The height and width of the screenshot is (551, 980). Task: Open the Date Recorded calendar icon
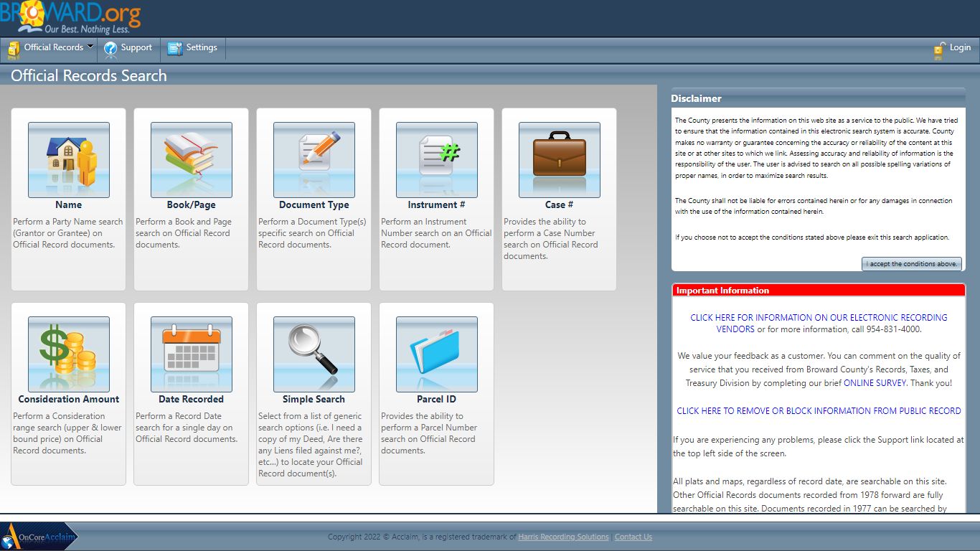pos(192,354)
